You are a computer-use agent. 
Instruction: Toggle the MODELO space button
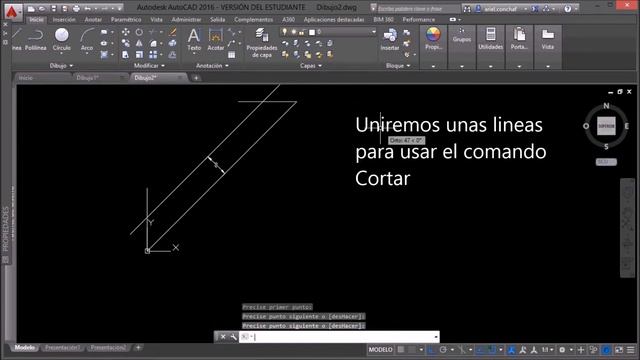click(380, 349)
